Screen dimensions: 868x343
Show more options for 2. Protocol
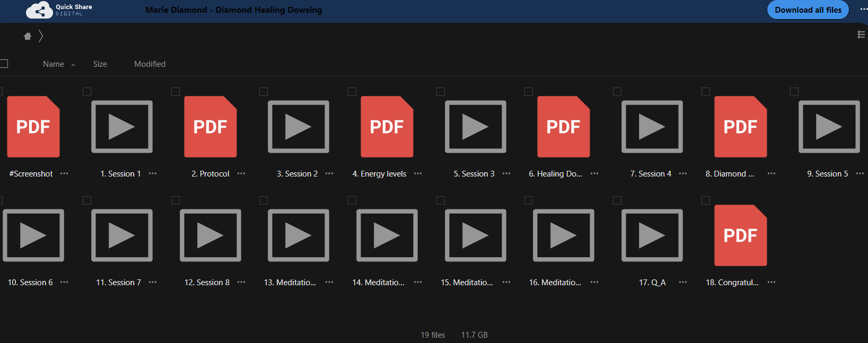coord(241,173)
